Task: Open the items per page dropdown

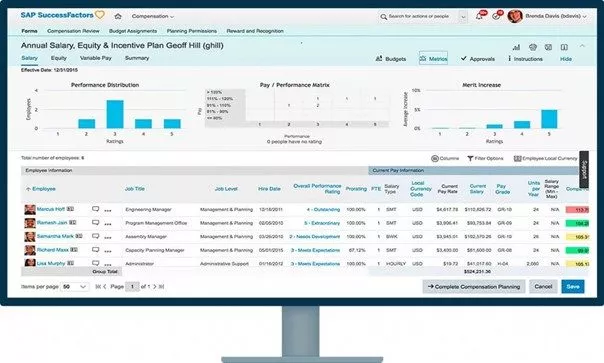Action: pyautogui.click(x=75, y=287)
